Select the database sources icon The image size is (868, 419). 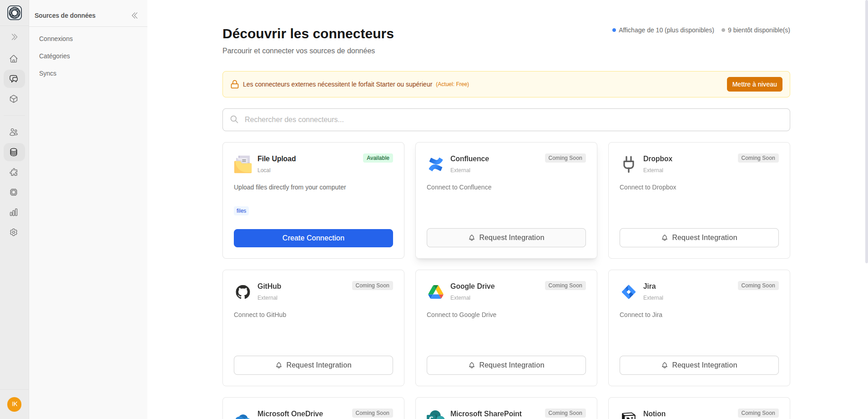(x=14, y=152)
